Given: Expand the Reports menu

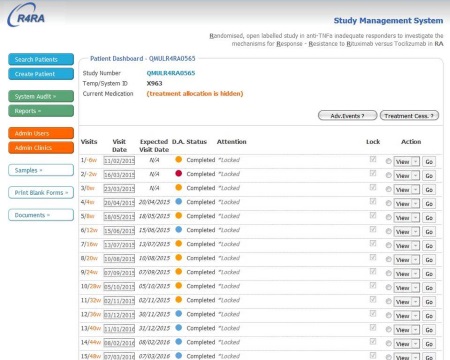Looking at the screenshot, I should pyautogui.click(x=41, y=111).
